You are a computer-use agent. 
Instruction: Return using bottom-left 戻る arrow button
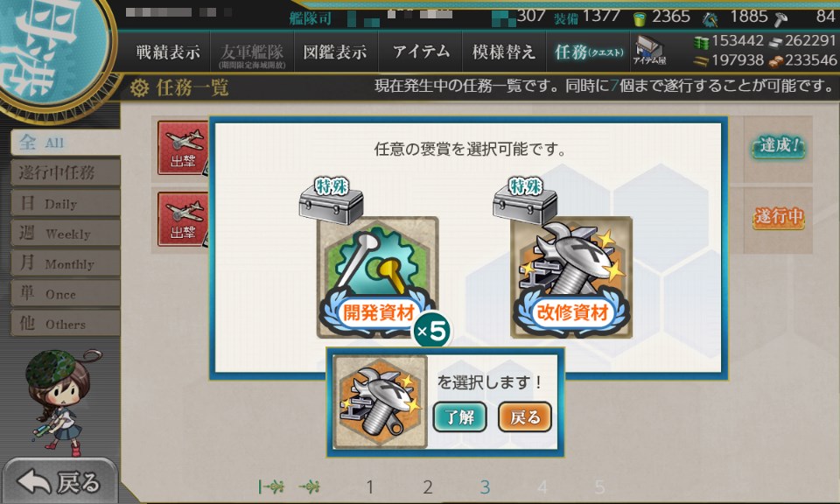coord(59,481)
